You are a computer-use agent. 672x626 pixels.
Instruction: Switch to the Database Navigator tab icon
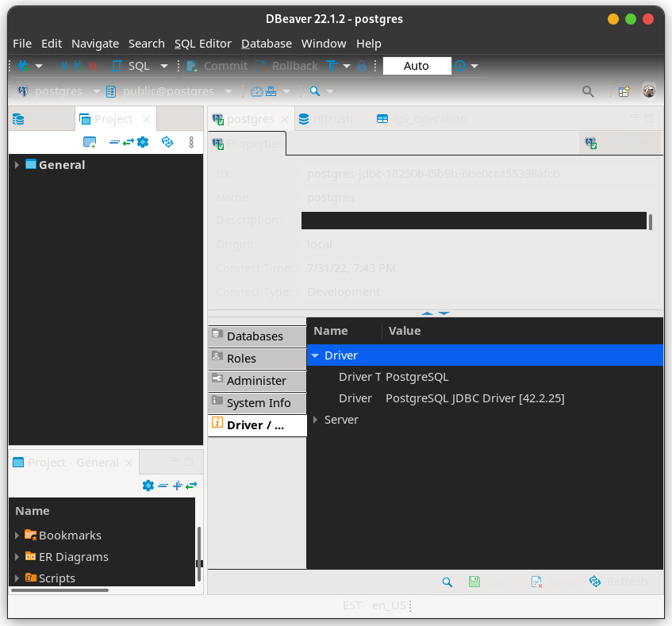point(18,119)
